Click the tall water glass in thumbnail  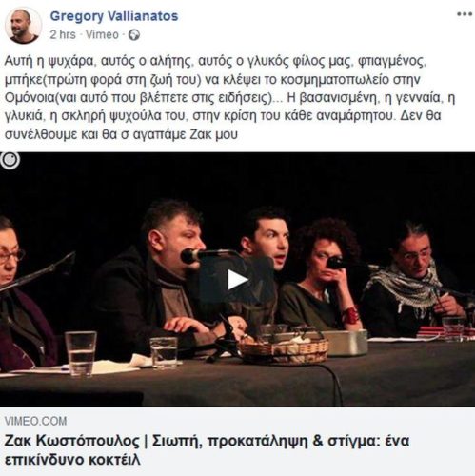81,353
